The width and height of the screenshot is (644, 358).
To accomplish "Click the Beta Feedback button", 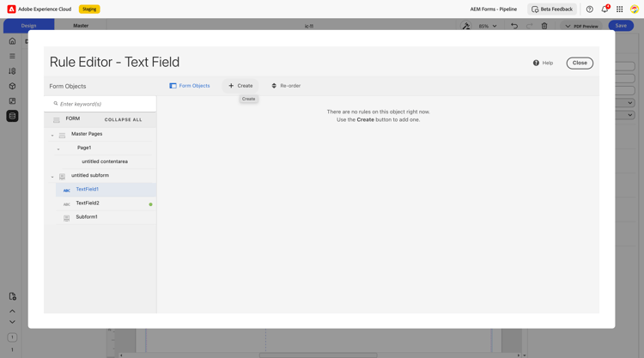I will click(552, 9).
